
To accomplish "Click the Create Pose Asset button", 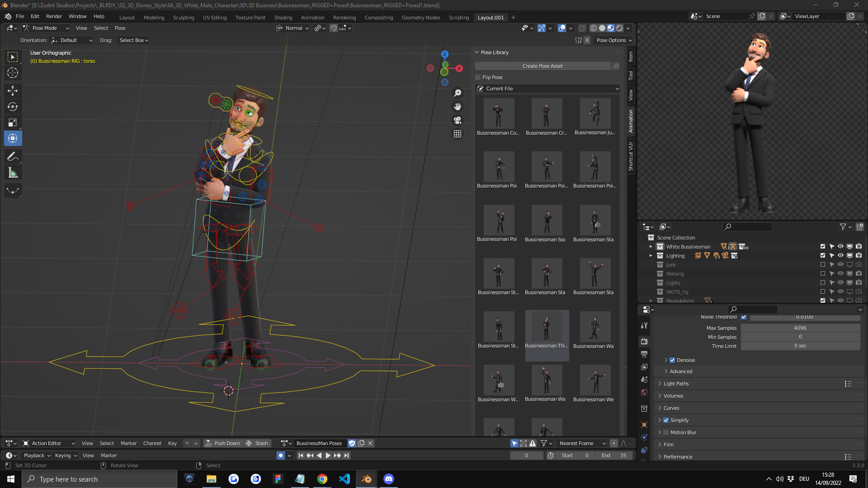I will click(542, 66).
